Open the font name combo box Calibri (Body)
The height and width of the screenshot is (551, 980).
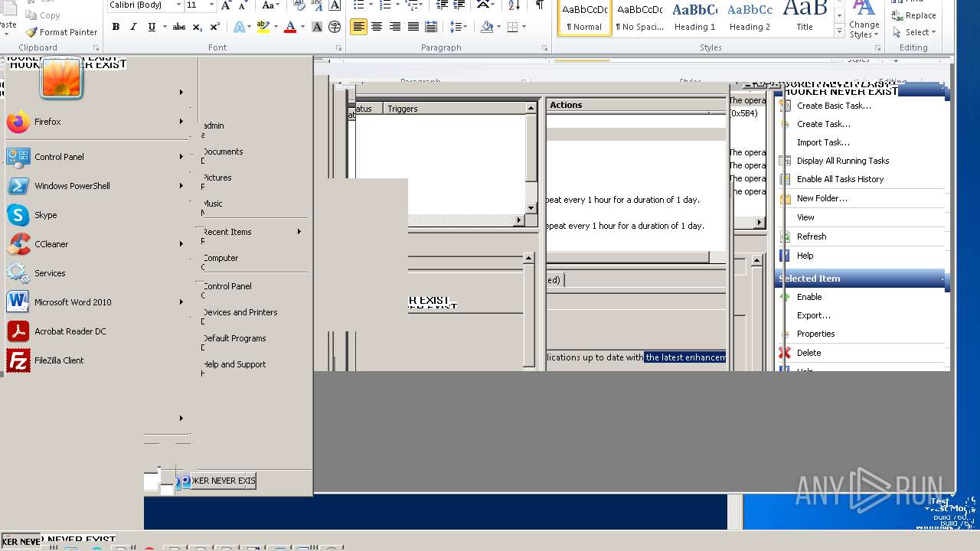point(145,5)
